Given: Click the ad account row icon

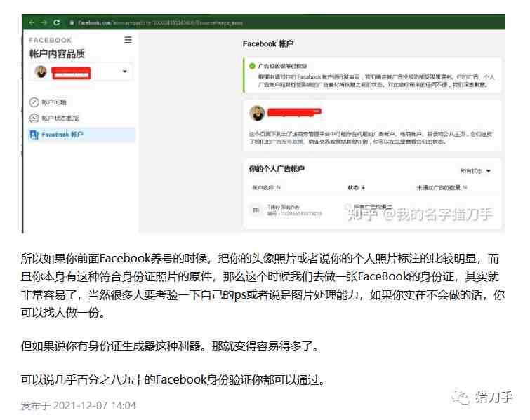Looking at the screenshot, I should click(256, 210).
